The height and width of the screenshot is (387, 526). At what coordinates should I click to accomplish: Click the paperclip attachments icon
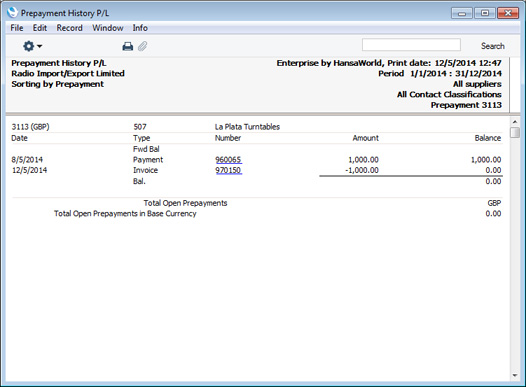coord(143,46)
